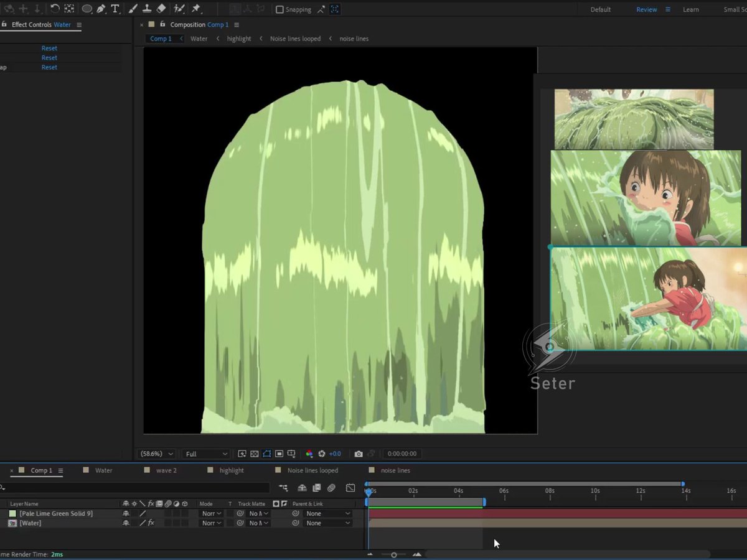
Task: Select the Pen tool
Action: coord(101,9)
